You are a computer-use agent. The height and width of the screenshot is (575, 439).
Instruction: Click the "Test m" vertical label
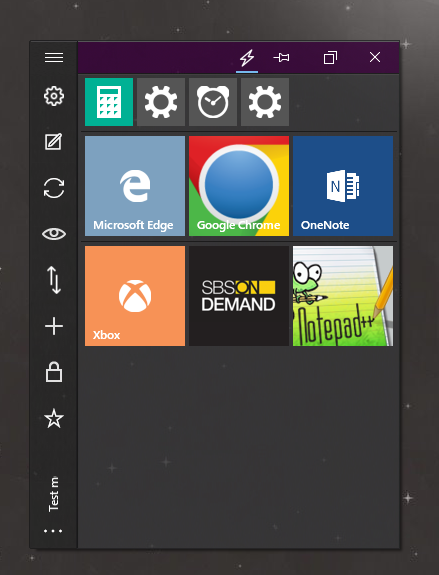[x=54, y=494]
